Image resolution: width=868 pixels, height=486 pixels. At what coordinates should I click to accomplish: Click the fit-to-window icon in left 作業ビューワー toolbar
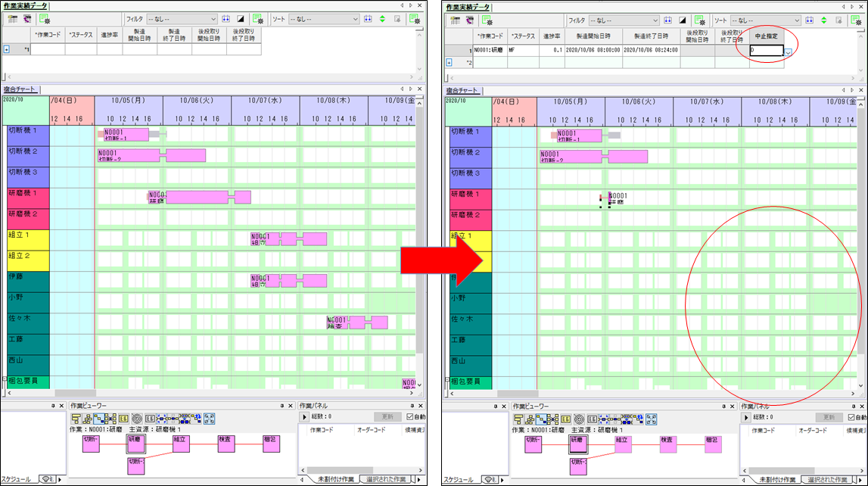pos(210,418)
